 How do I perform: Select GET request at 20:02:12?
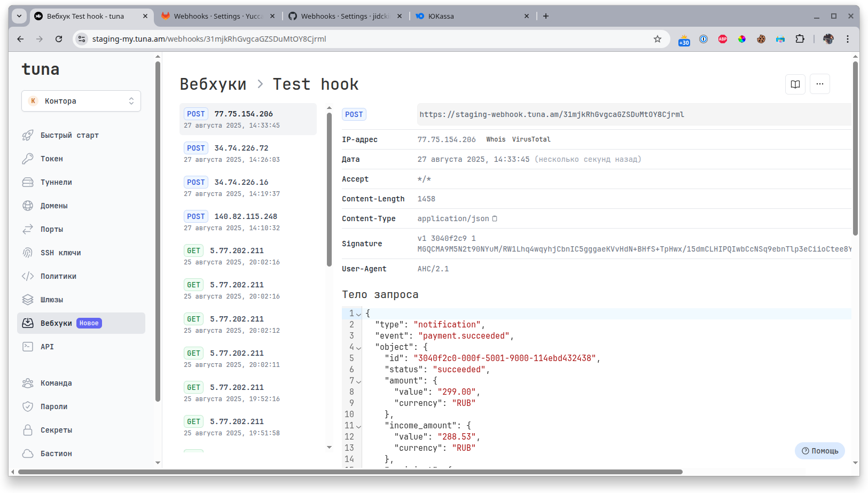click(248, 324)
